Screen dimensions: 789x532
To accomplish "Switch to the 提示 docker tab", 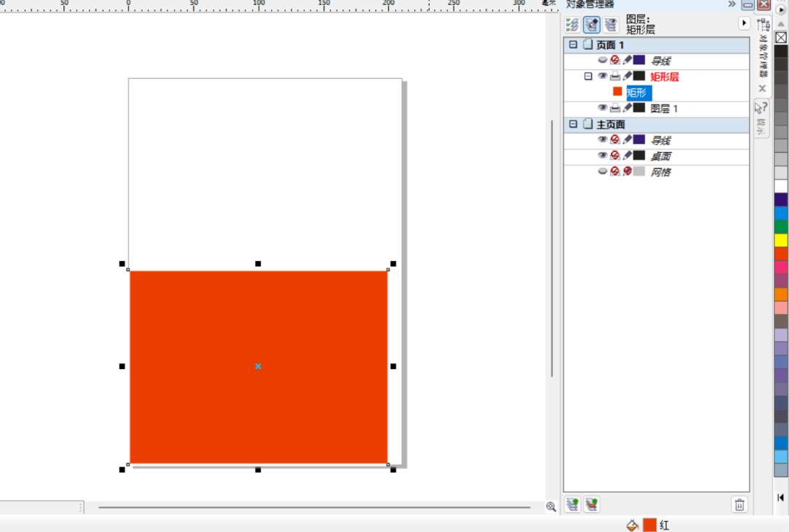I will (x=761, y=117).
